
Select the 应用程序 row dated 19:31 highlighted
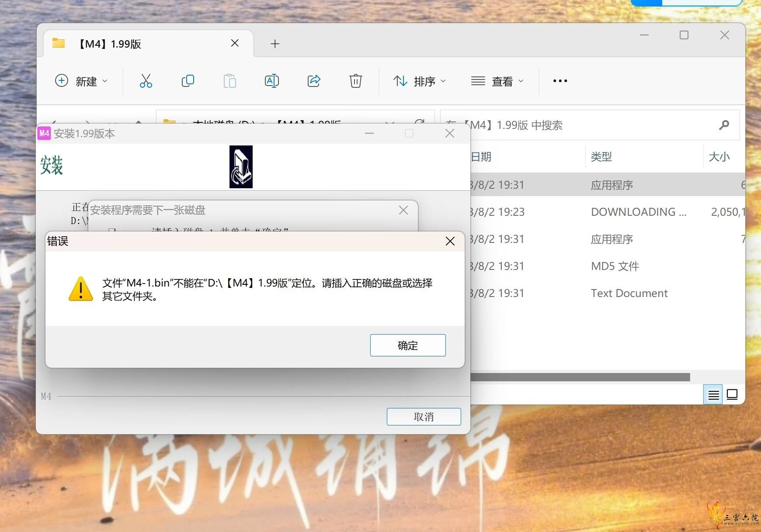(x=608, y=185)
